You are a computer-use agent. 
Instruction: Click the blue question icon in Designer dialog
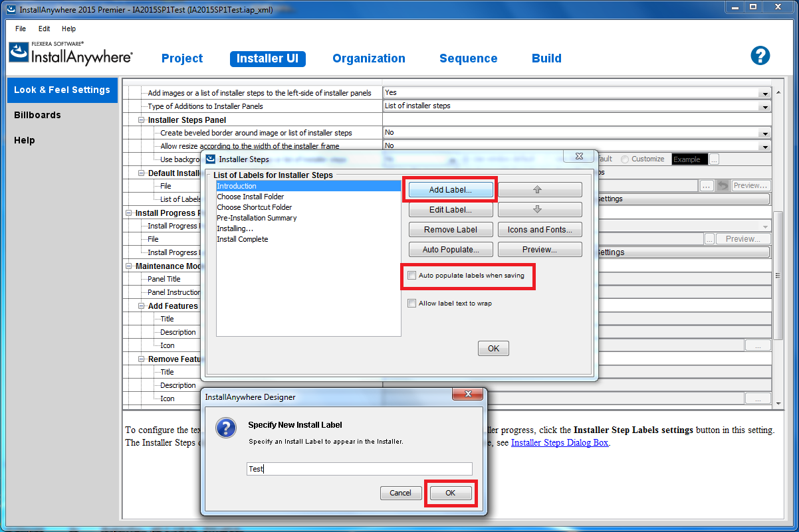227,426
